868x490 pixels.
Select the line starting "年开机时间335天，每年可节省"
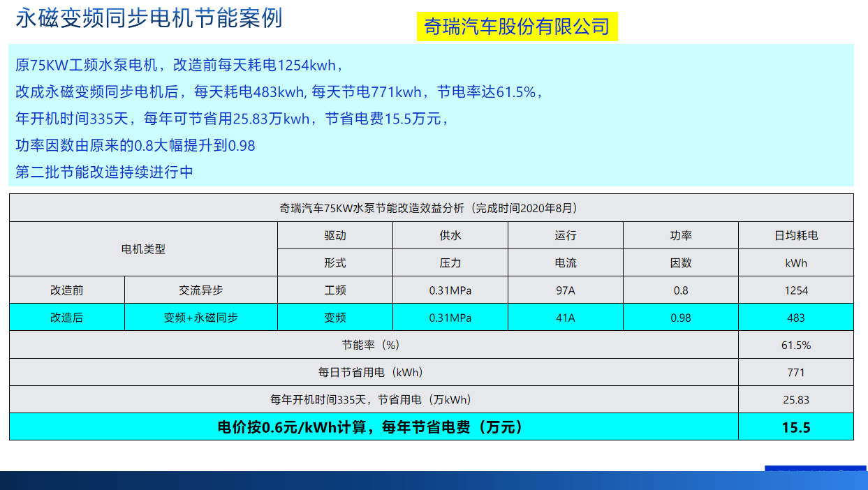pos(232,119)
